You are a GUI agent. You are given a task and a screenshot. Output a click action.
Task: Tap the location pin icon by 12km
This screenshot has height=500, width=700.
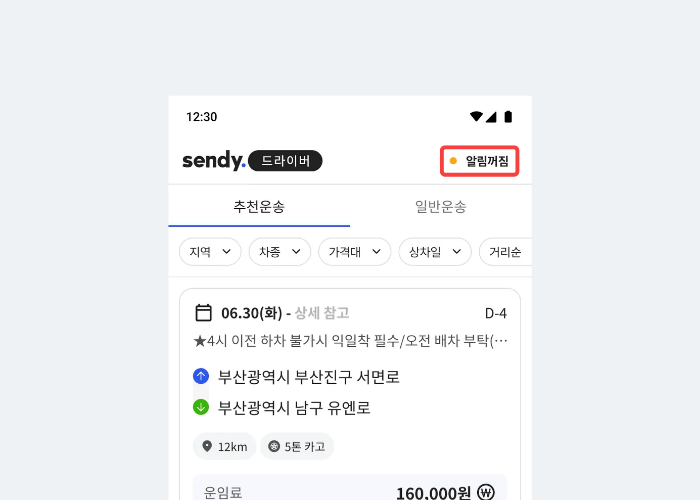(x=207, y=447)
